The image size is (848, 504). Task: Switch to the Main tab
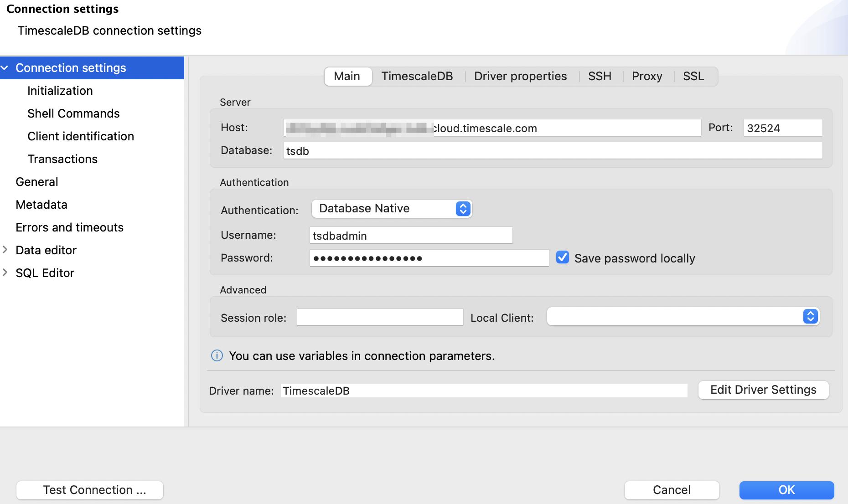click(347, 76)
